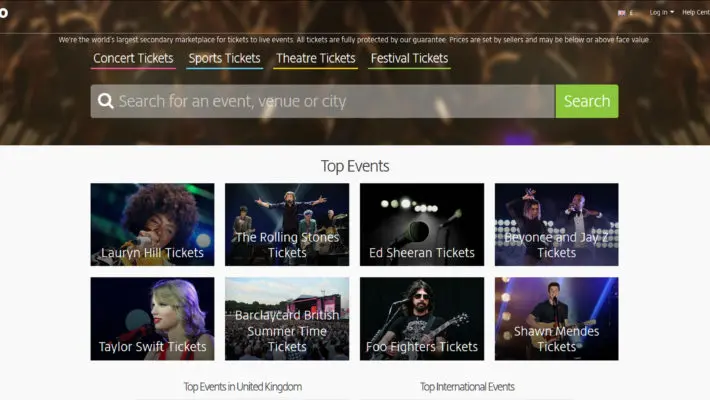Open the Ed Sheeran Tickets card
710x400 pixels.
pos(422,224)
